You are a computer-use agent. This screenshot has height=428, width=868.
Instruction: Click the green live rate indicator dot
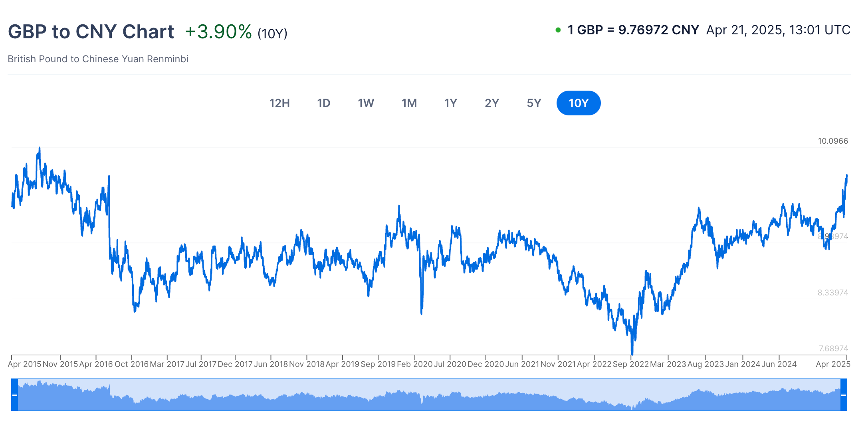(x=558, y=30)
